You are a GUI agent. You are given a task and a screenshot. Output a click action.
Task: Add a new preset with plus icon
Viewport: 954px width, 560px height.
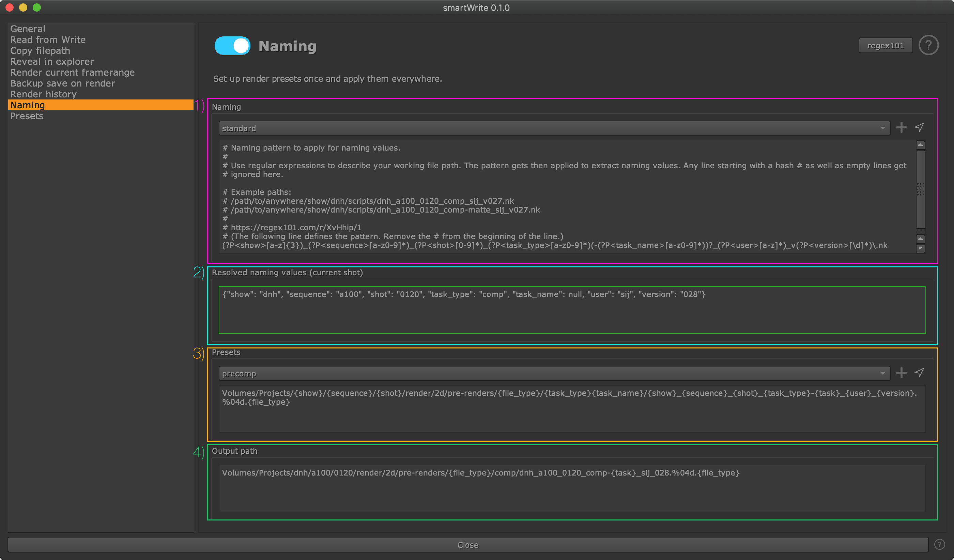[901, 373]
